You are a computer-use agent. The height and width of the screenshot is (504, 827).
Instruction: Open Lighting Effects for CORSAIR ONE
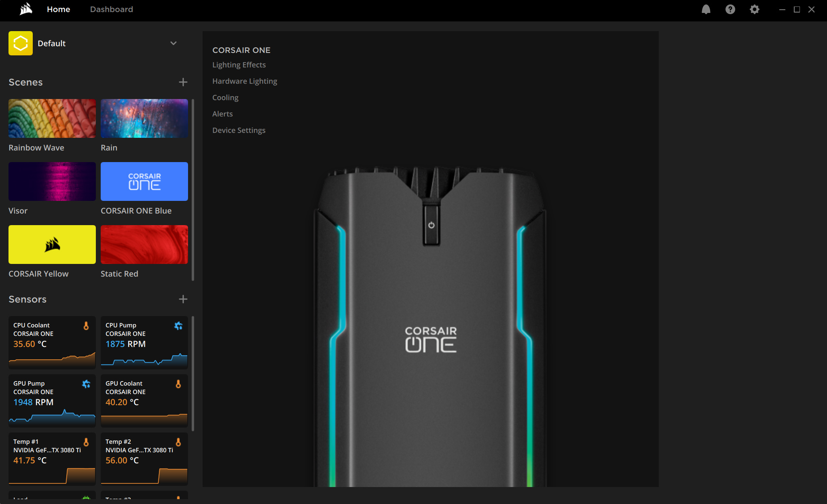point(239,65)
